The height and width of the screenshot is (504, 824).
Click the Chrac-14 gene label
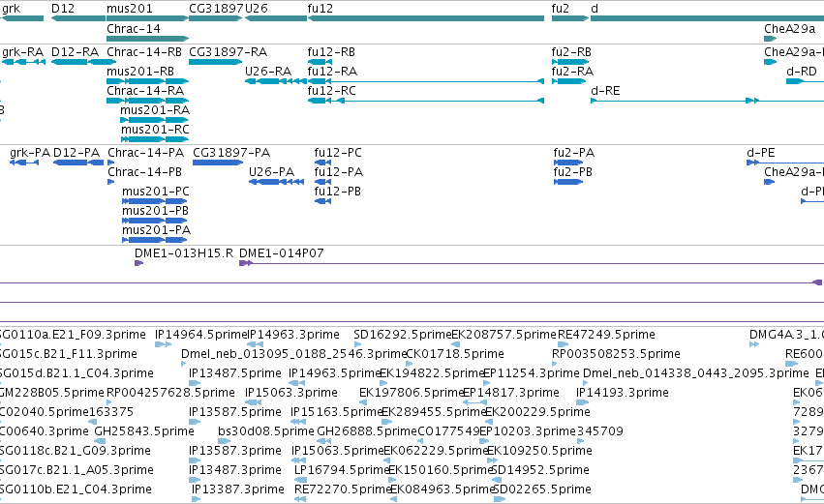pos(134,29)
